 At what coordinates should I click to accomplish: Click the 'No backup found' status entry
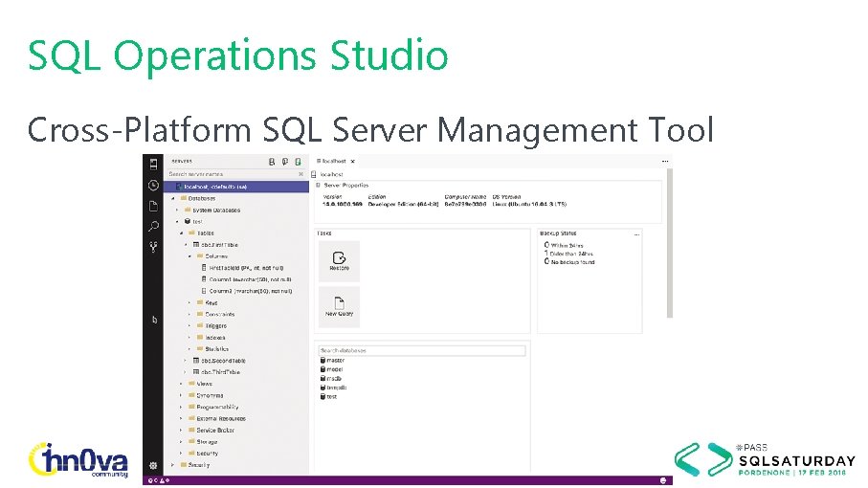569,262
